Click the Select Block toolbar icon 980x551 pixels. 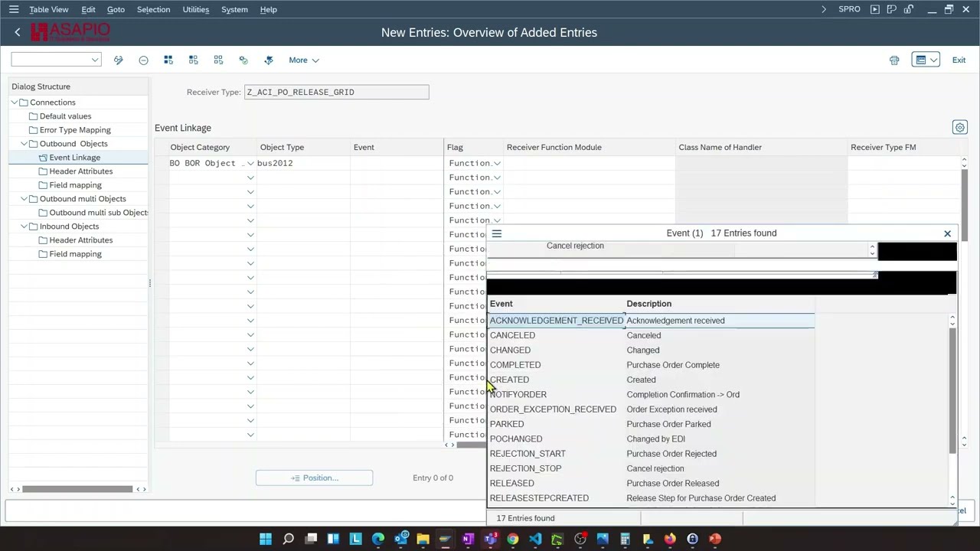click(193, 60)
